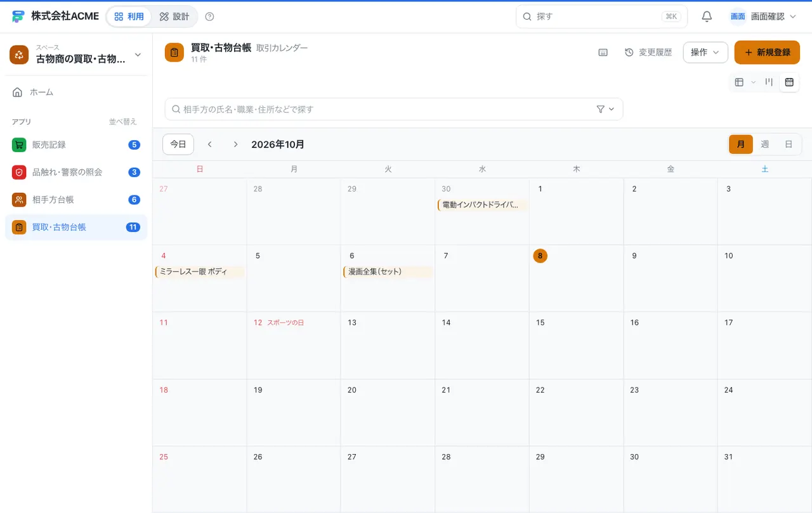Open the help question mark icon
The width and height of the screenshot is (812, 513).
coord(210,16)
